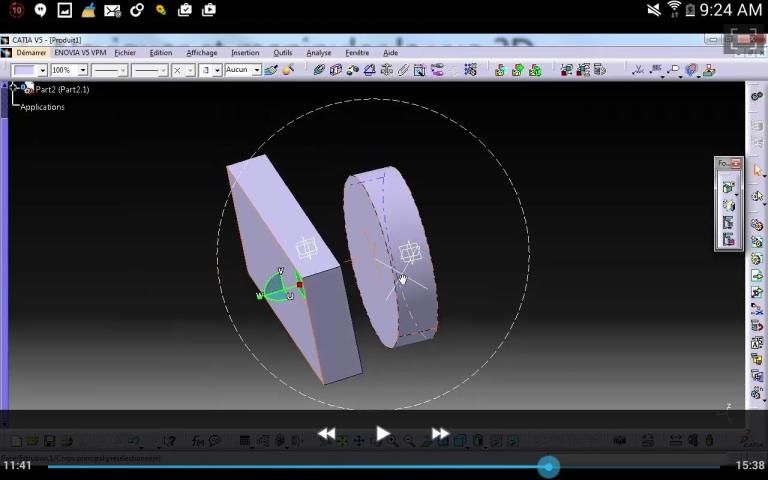Click the paint brush icon in graphic toolbar
This screenshot has width=768, height=480.
click(x=271, y=70)
